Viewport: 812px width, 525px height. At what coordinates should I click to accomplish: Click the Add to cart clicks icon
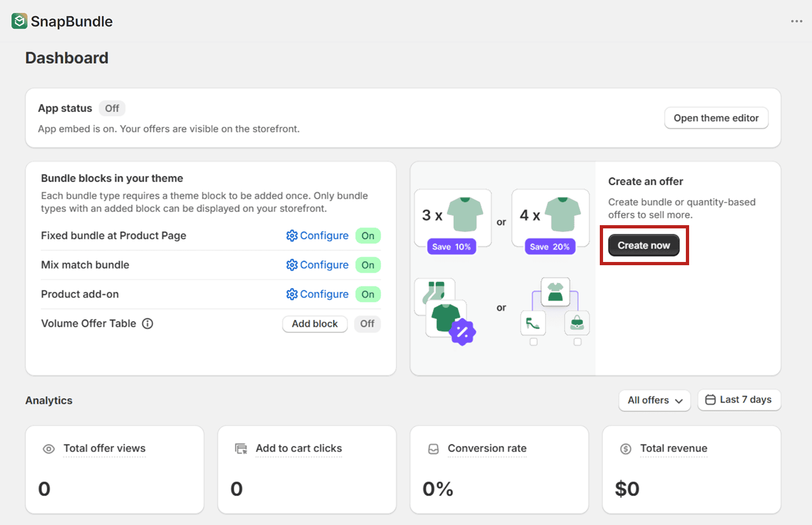click(241, 449)
